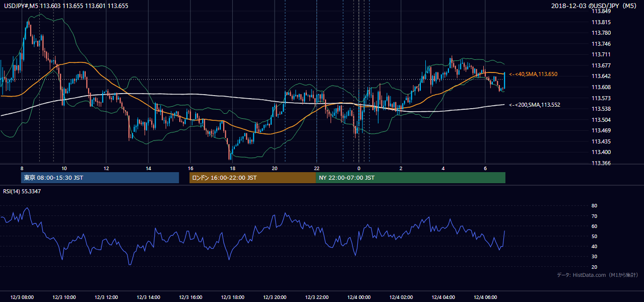Click the 12/3 22:00 time axis label
Screen dimensions: 644x302
coord(316,297)
